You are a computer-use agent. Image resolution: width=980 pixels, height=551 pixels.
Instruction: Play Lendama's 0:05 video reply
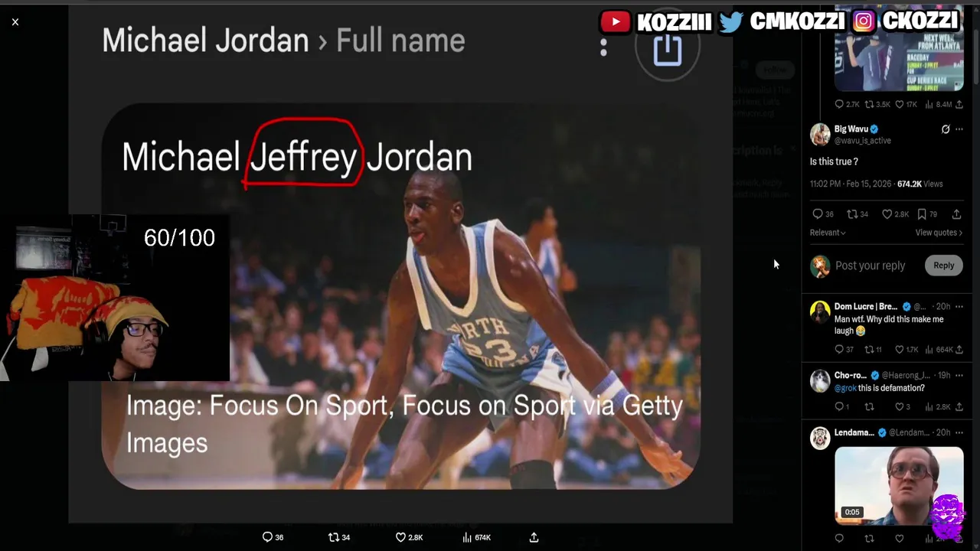(x=899, y=484)
